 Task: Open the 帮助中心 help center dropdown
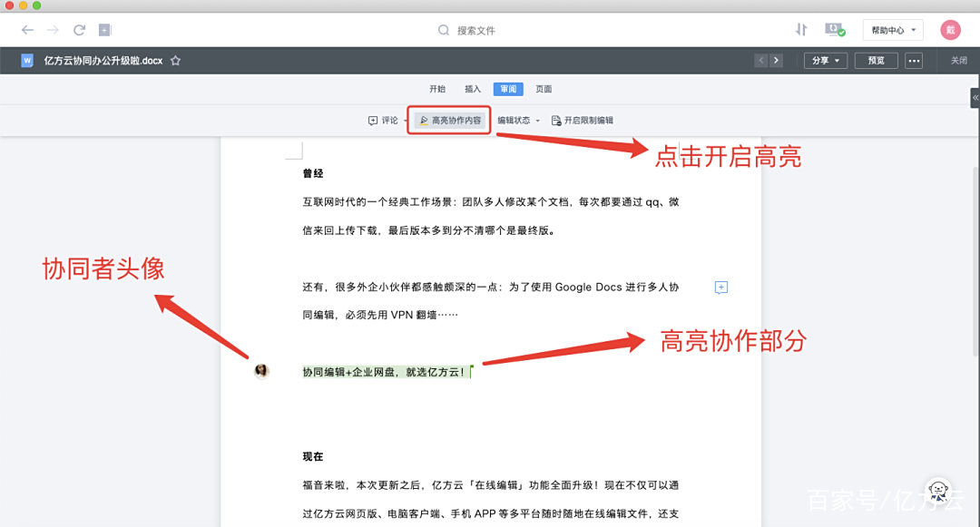click(892, 29)
